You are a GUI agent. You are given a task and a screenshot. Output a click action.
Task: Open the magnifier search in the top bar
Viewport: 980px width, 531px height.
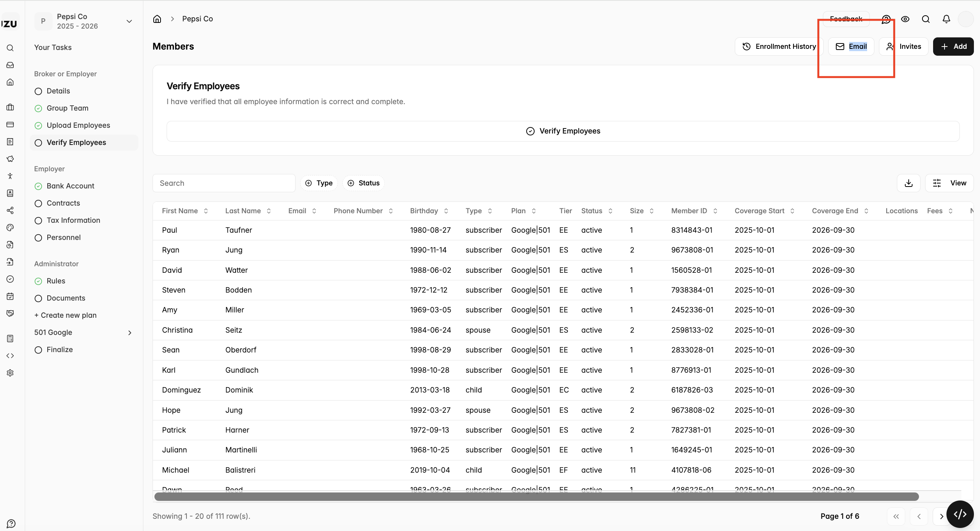click(x=926, y=19)
